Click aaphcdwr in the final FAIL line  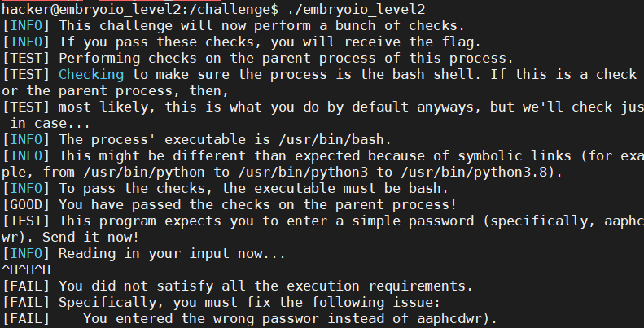(x=452, y=318)
